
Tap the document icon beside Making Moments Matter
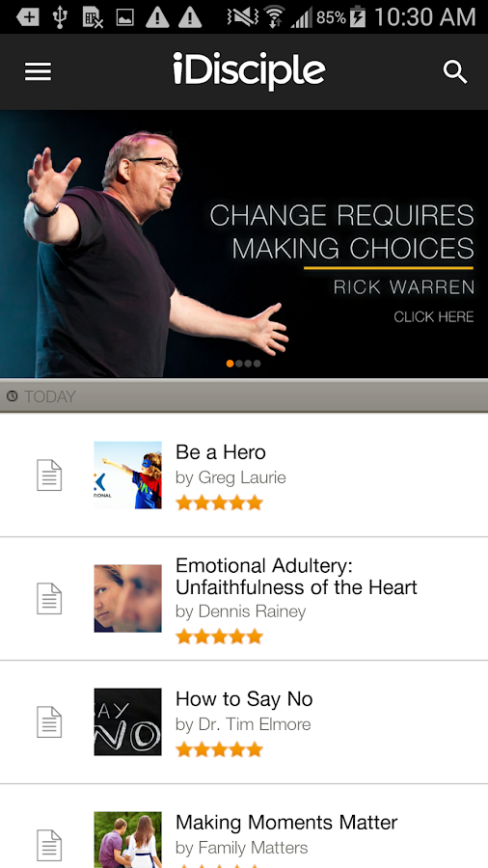pos(48,845)
